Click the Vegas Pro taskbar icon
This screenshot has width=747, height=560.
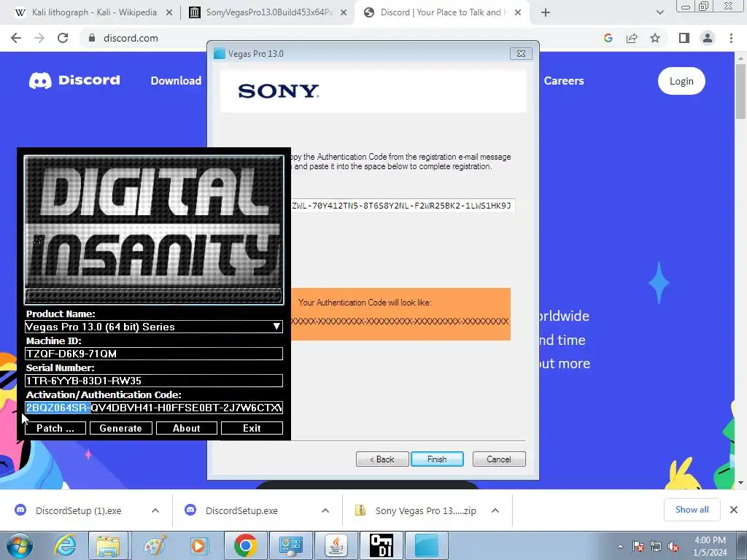427,545
